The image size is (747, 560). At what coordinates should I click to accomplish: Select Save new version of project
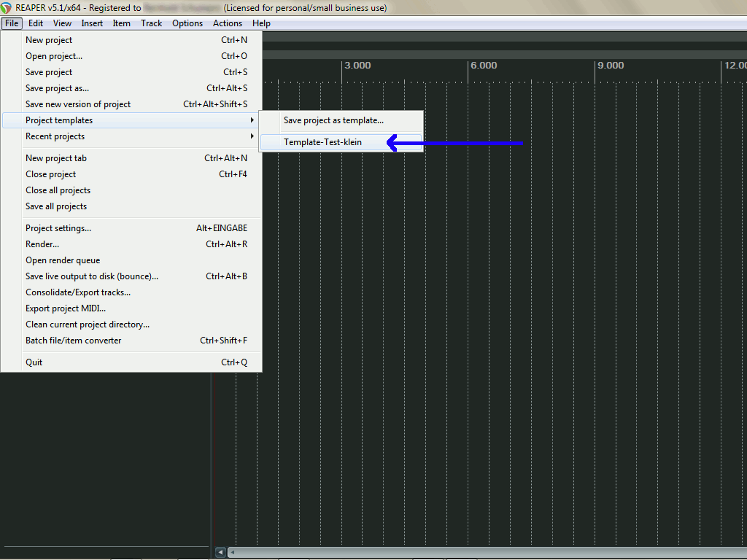tap(131, 104)
